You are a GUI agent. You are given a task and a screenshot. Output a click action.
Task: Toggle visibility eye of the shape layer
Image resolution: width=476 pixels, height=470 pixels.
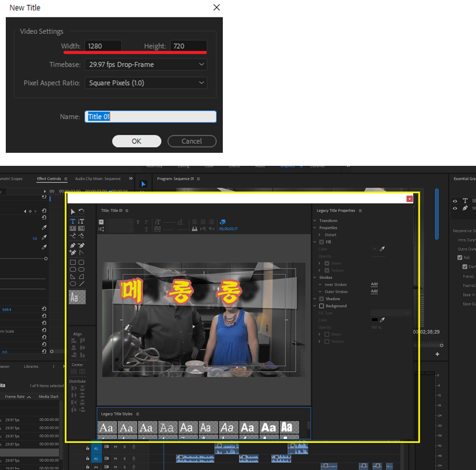pos(455,208)
